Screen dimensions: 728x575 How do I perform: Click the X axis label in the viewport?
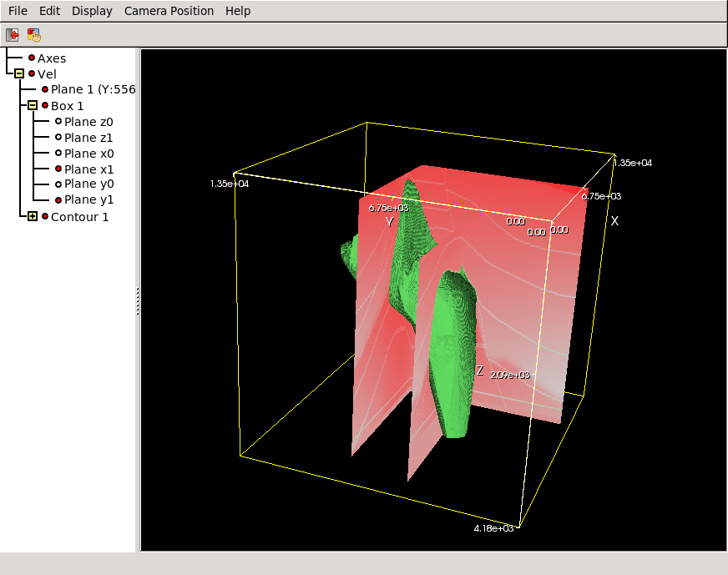tap(614, 221)
